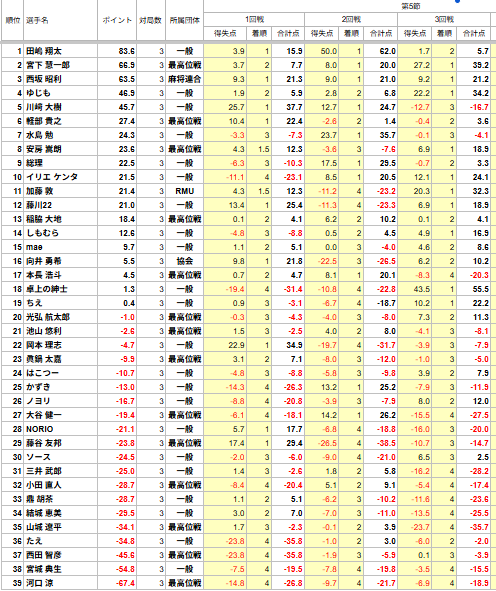
Task: Click point total 66.9 for rank 2
Action: tap(127, 65)
